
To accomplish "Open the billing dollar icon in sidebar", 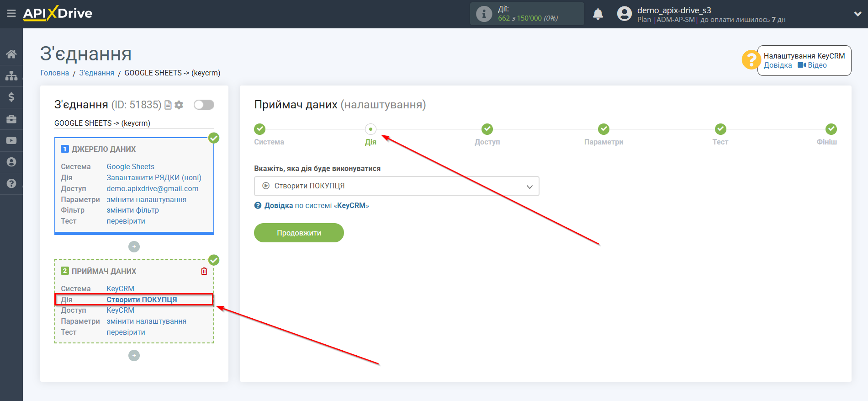I will pos(11,97).
